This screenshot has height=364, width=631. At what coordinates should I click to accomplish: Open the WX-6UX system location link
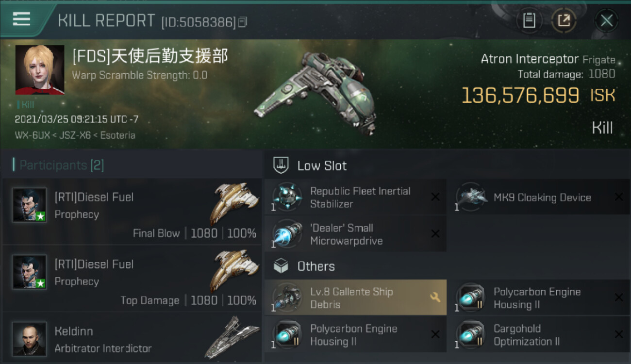(x=32, y=135)
